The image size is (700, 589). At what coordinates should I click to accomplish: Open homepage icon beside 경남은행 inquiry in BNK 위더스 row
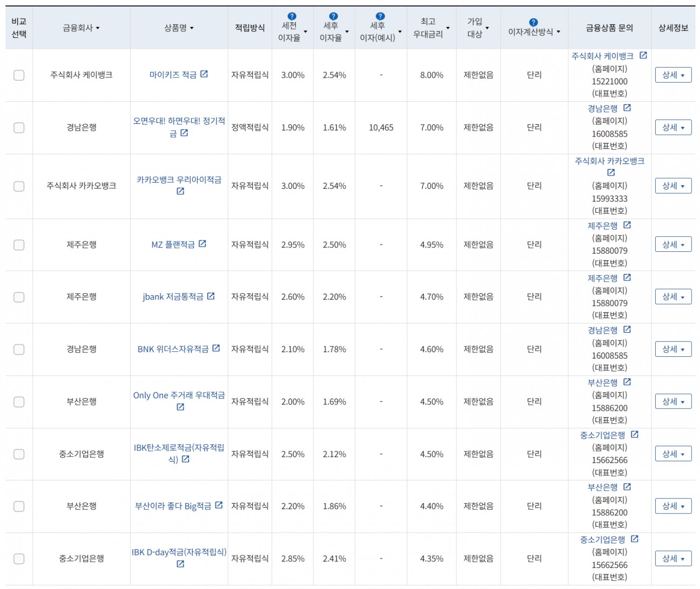pos(627,330)
